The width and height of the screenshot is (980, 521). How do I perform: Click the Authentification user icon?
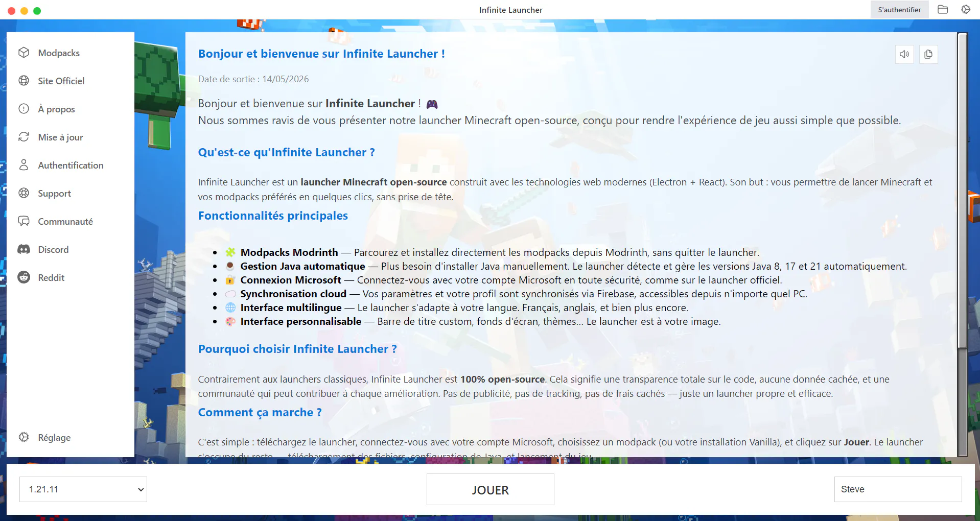point(24,165)
